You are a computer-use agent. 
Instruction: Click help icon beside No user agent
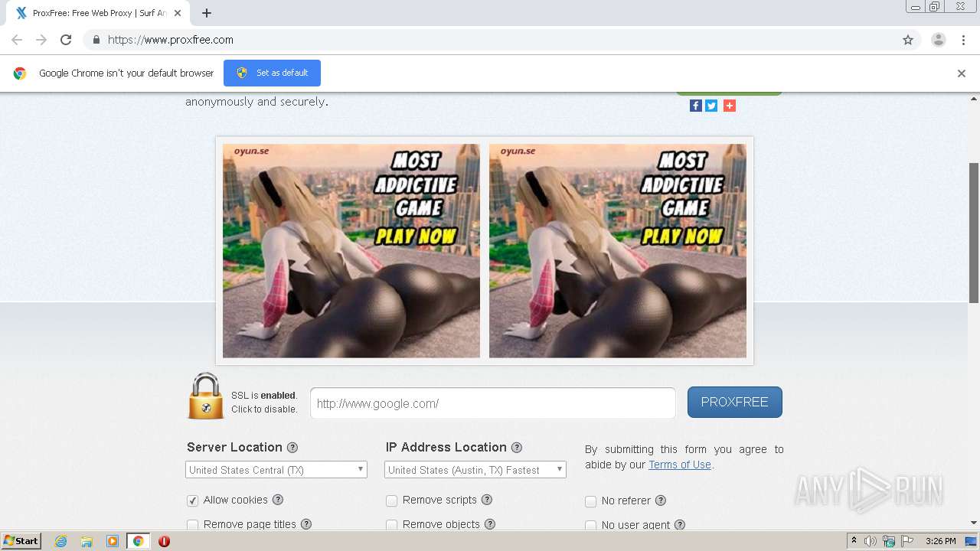click(680, 525)
